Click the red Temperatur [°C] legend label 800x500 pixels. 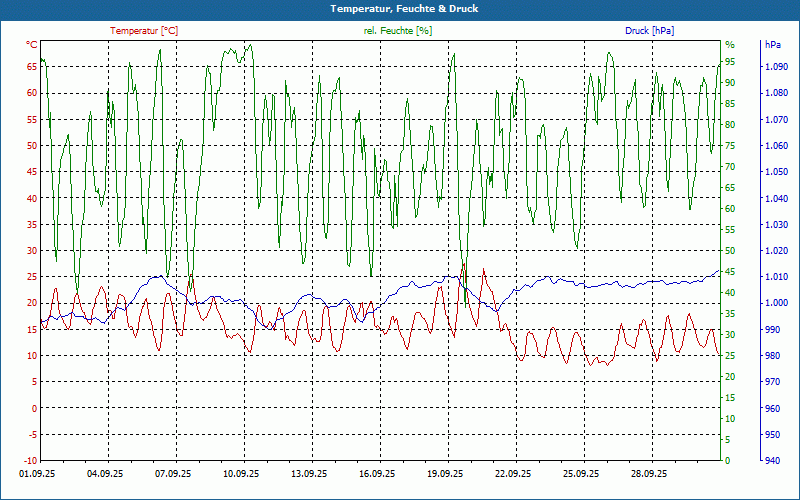coord(144,31)
